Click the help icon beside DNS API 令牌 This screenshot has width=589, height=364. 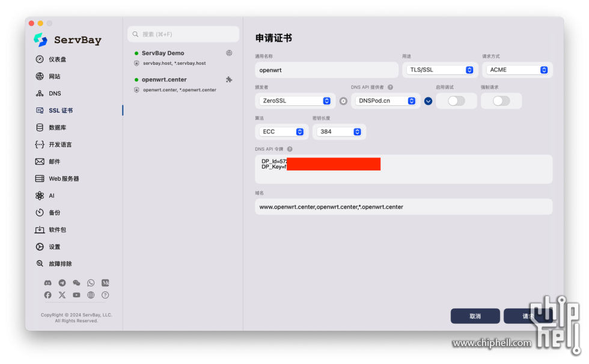(x=290, y=149)
